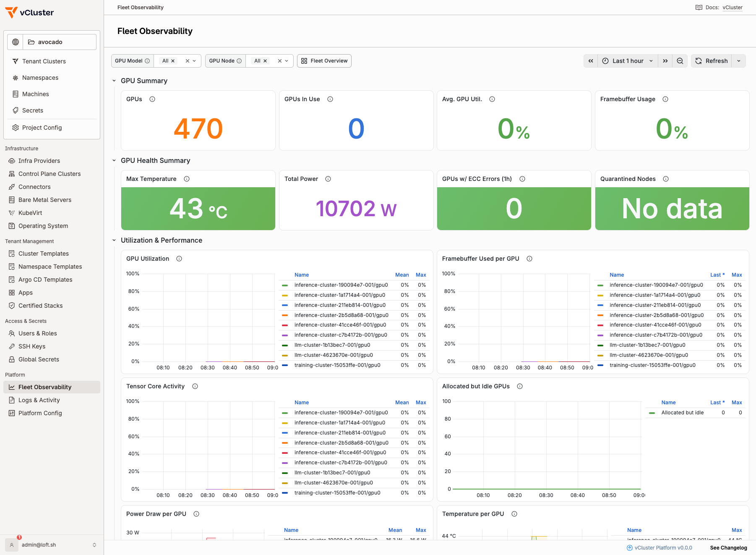Toggle Allocated but idle series swatch

[652, 413]
